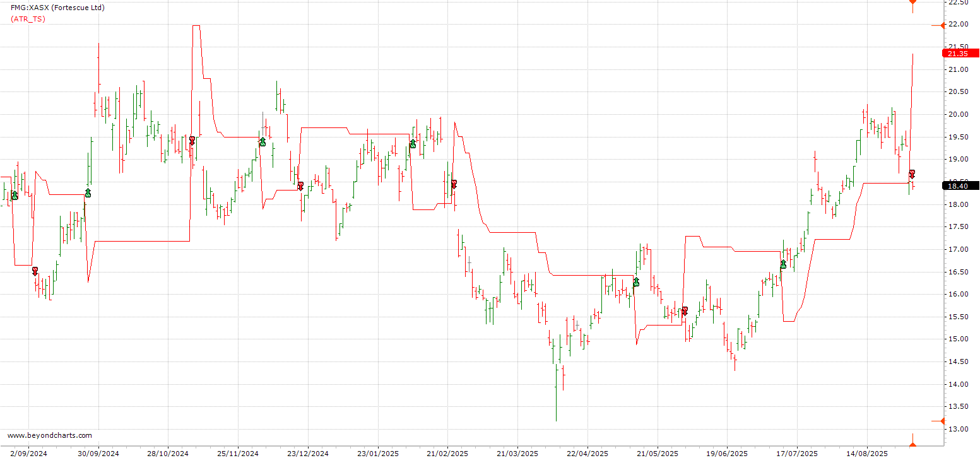Viewport: 980px width, 458px height.
Task: Open the www.beyondcharts.com link
Action: click(x=49, y=435)
